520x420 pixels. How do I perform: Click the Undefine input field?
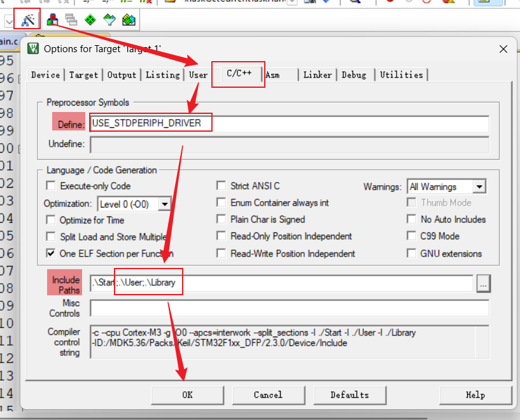pyautogui.click(x=290, y=144)
